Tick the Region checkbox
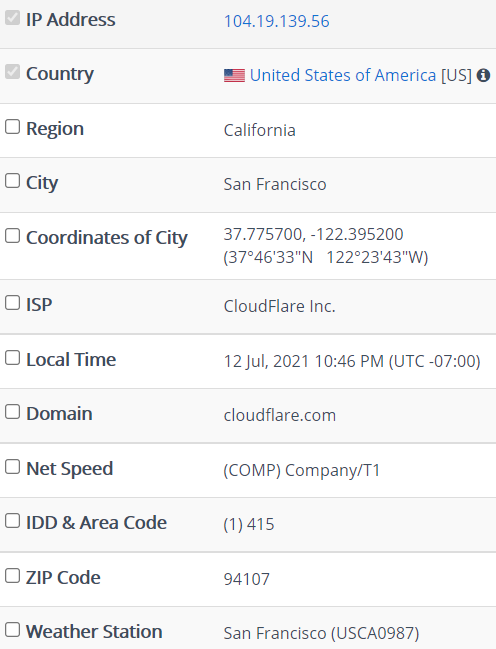The height and width of the screenshot is (649, 496). (12, 127)
